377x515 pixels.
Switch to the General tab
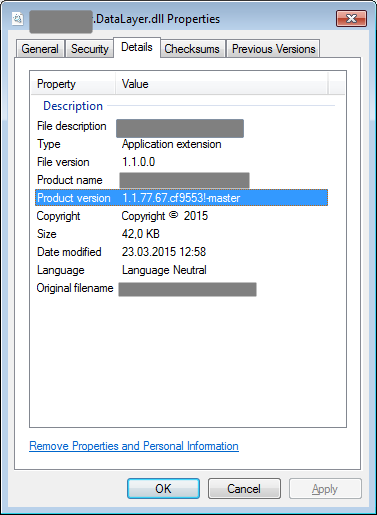pos(40,49)
